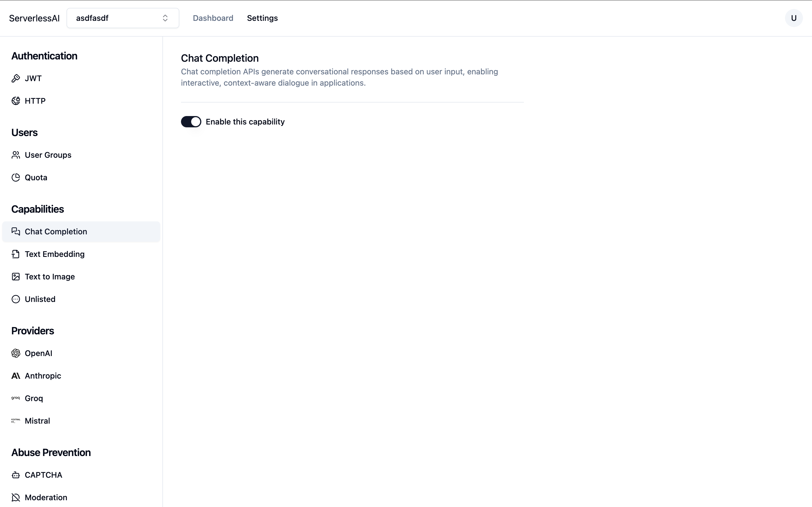812x507 pixels.
Task: Click the HTTP authentication icon
Action: (16, 101)
